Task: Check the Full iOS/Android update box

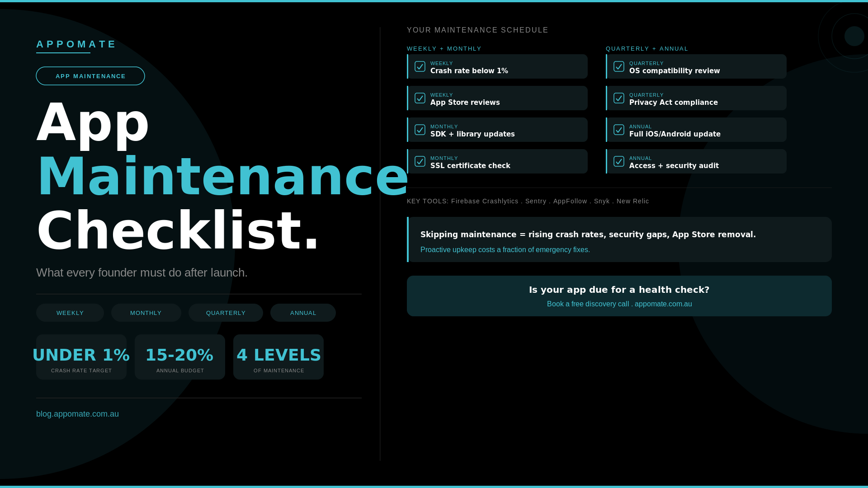Action: pos(619,130)
